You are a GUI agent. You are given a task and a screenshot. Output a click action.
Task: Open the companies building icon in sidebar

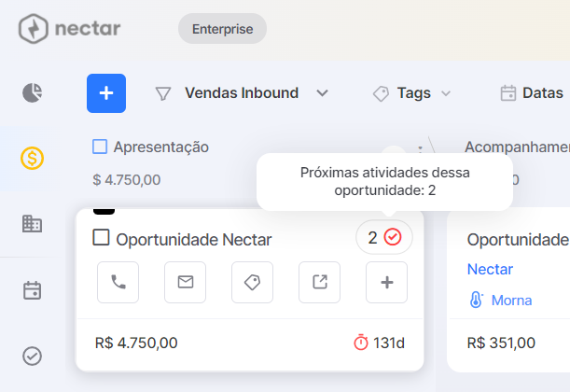pos(32,224)
